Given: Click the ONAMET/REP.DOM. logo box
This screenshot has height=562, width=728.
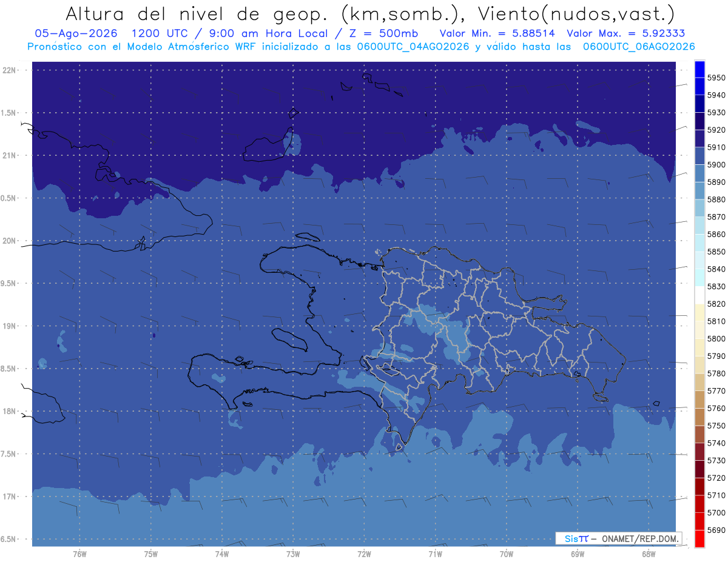Looking at the screenshot, I should [618, 538].
